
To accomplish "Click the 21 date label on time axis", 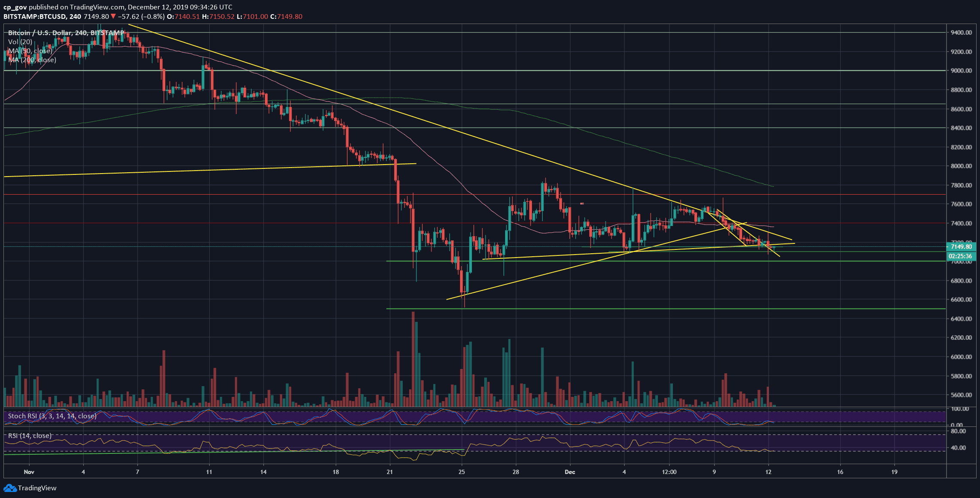I will [x=389, y=472].
